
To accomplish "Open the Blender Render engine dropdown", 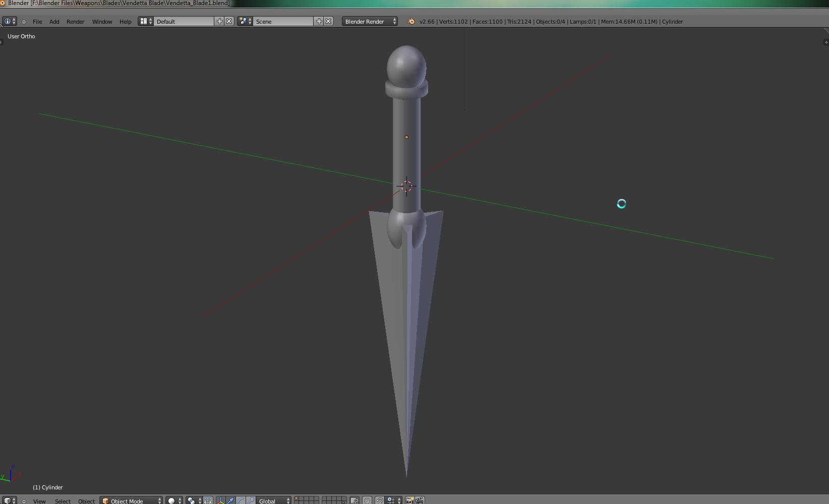I will coord(370,21).
